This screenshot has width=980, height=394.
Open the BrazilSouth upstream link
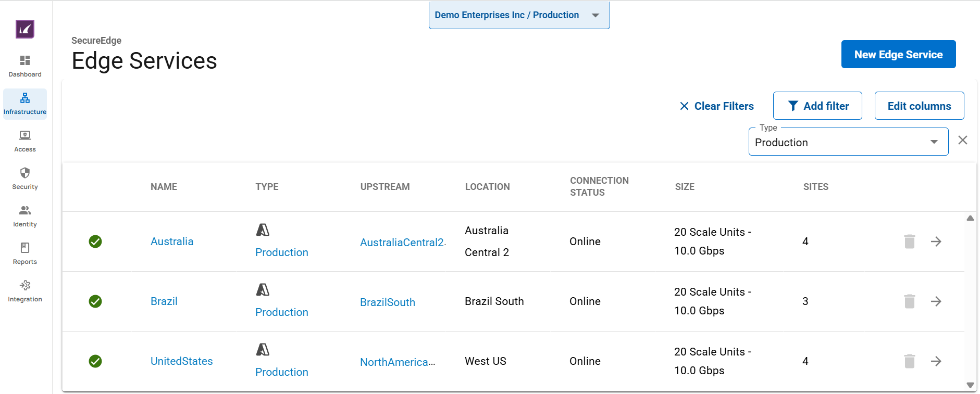point(387,302)
